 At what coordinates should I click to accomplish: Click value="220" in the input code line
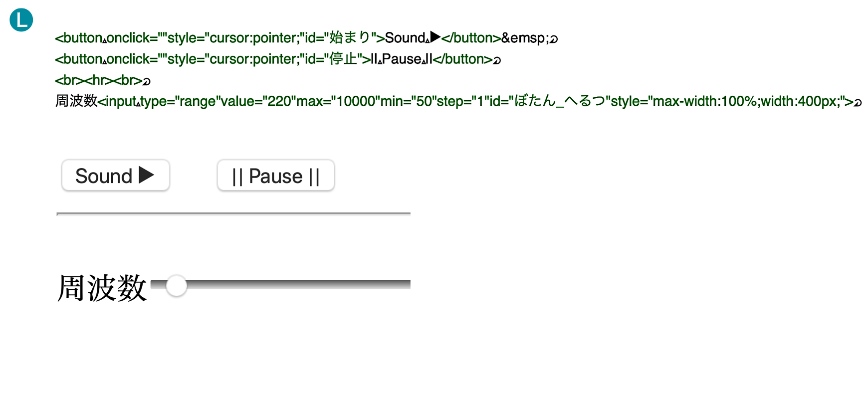pos(256,101)
